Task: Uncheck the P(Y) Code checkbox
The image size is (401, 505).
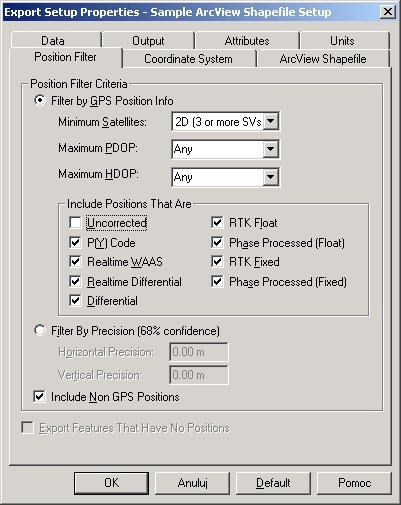Action: click(x=75, y=242)
